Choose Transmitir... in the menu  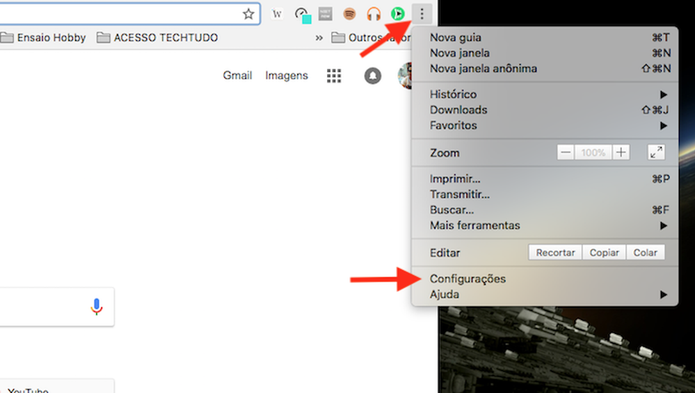click(x=545, y=195)
